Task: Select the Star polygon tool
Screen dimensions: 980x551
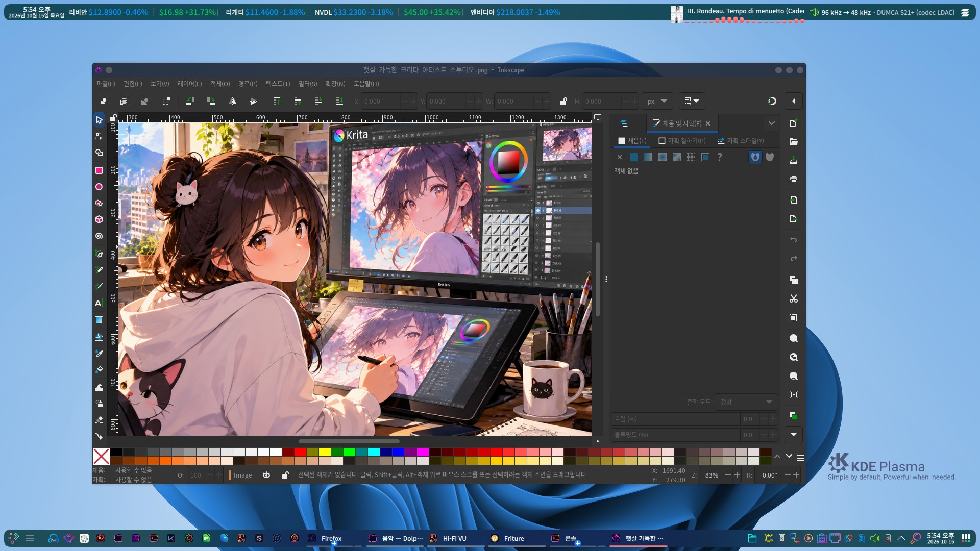Action: pyautogui.click(x=99, y=203)
